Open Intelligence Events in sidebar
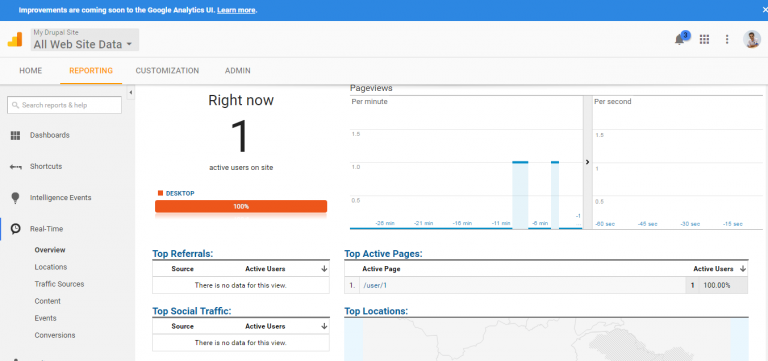The width and height of the screenshot is (768, 361). click(x=61, y=198)
